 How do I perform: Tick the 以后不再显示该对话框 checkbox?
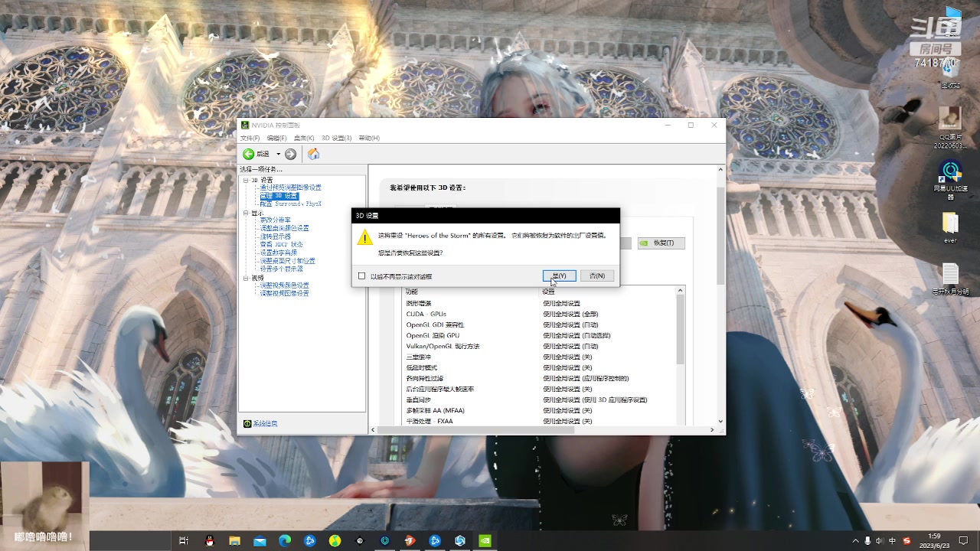tap(362, 276)
